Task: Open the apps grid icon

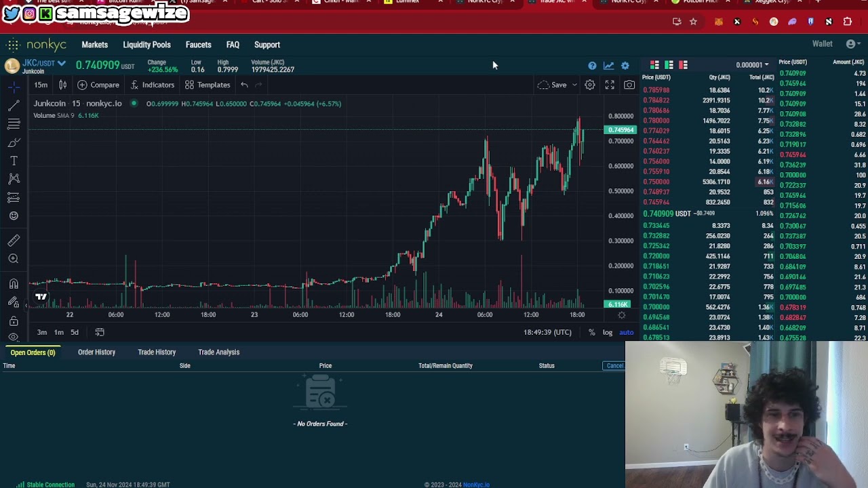Action: coord(13,45)
